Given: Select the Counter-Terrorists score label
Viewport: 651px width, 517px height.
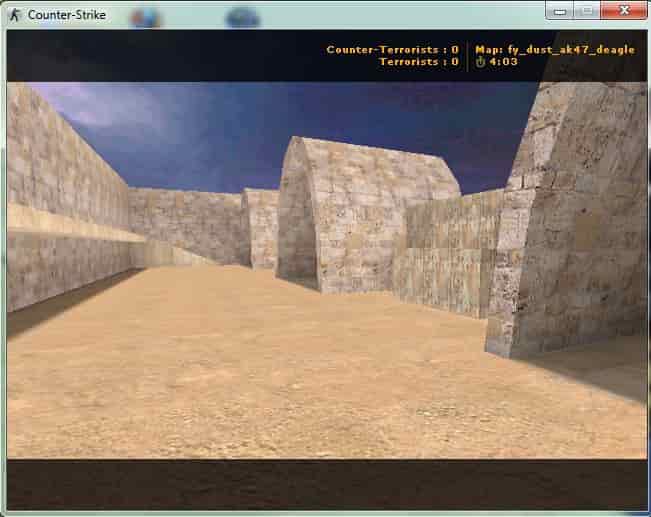Looking at the screenshot, I should point(392,50).
